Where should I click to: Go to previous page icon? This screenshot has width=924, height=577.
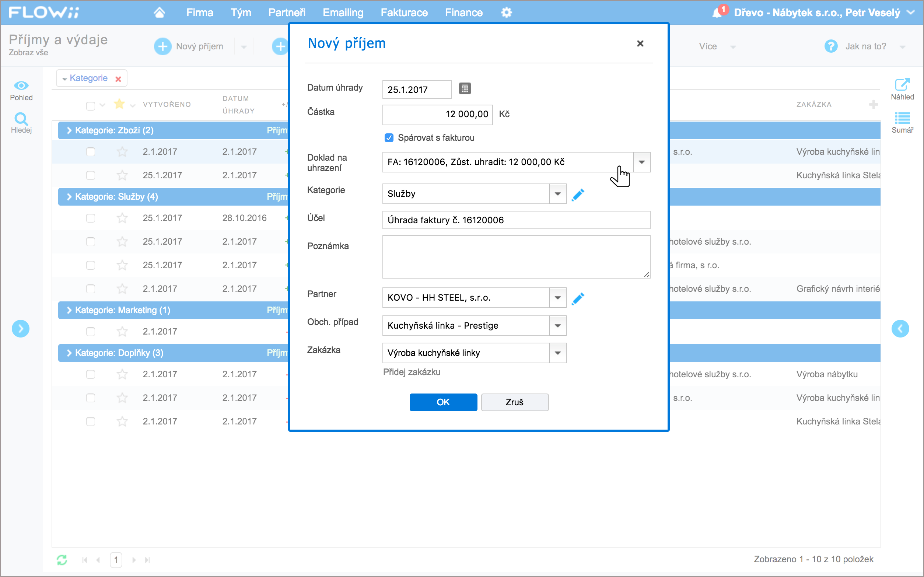98,560
